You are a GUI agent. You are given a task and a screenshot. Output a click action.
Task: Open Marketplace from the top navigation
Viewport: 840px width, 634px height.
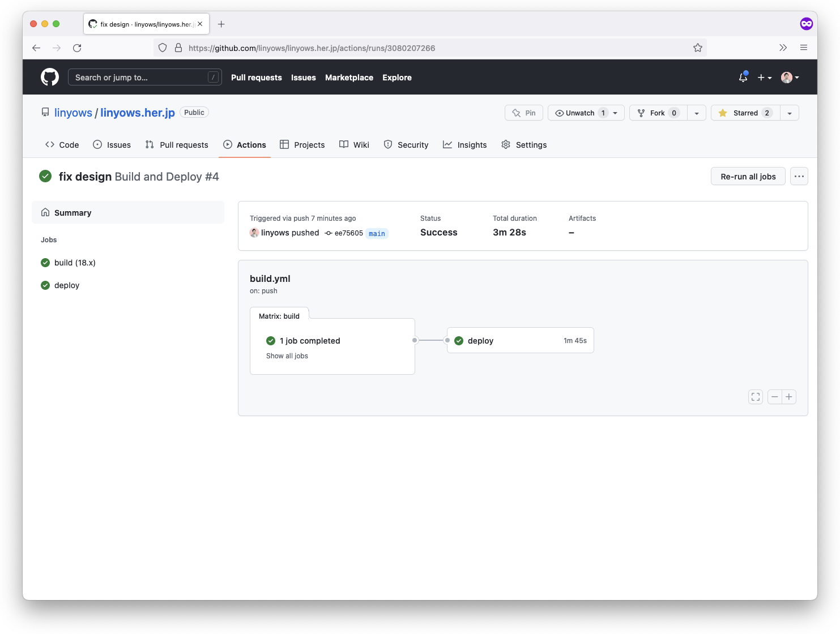(349, 78)
